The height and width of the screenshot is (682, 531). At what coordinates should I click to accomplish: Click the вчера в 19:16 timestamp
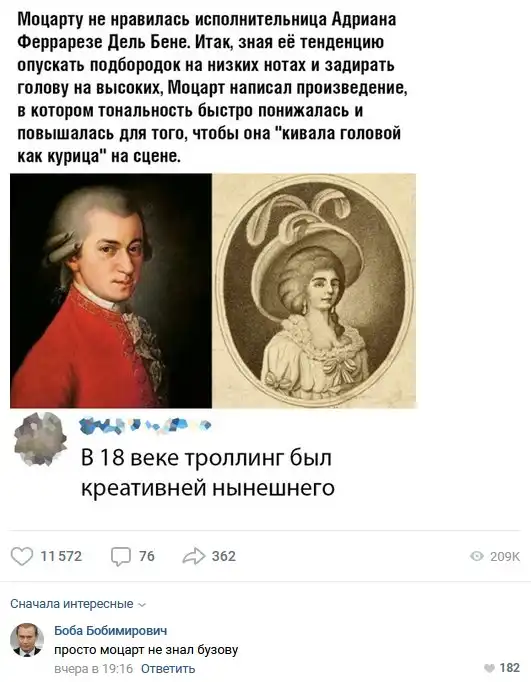pos(94,669)
